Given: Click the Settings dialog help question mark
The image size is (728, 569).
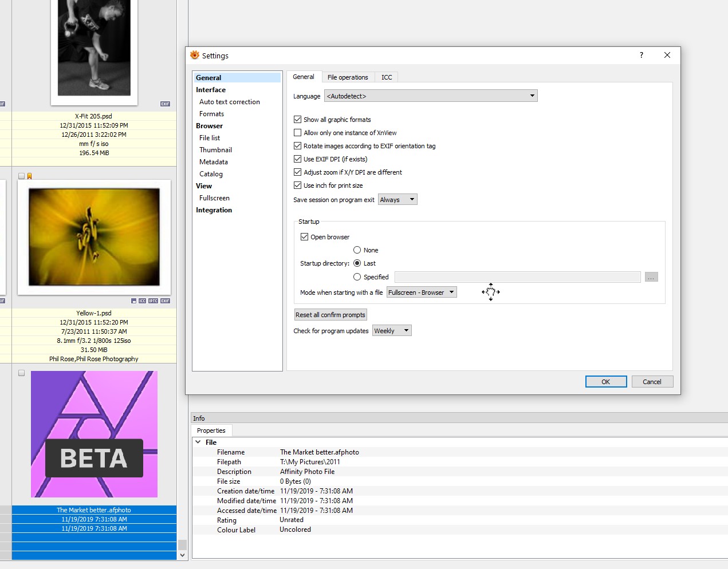Looking at the screenshot, I should 641,55.
